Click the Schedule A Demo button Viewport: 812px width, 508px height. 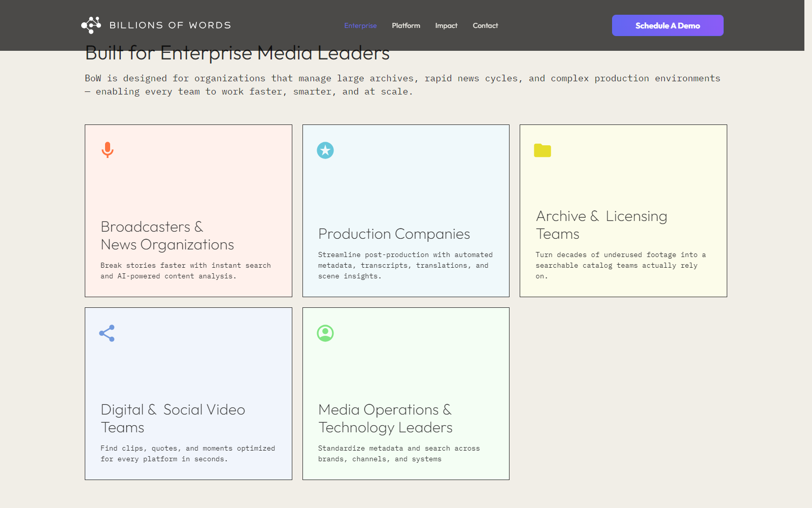coord(667,25)
